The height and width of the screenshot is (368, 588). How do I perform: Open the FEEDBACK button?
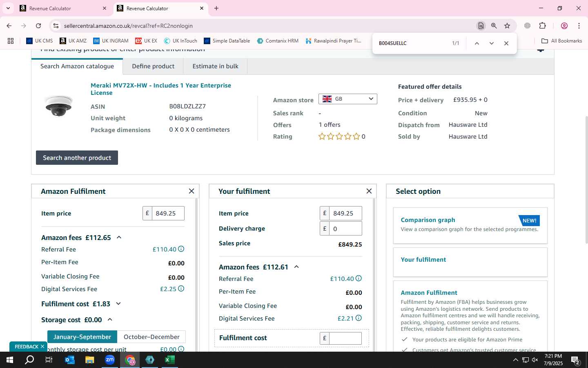[26, 347]
